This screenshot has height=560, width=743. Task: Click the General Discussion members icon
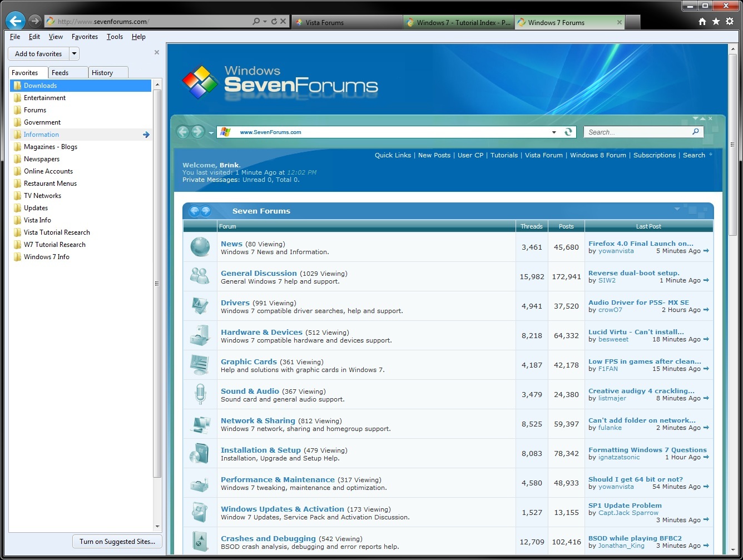[200, 276]
